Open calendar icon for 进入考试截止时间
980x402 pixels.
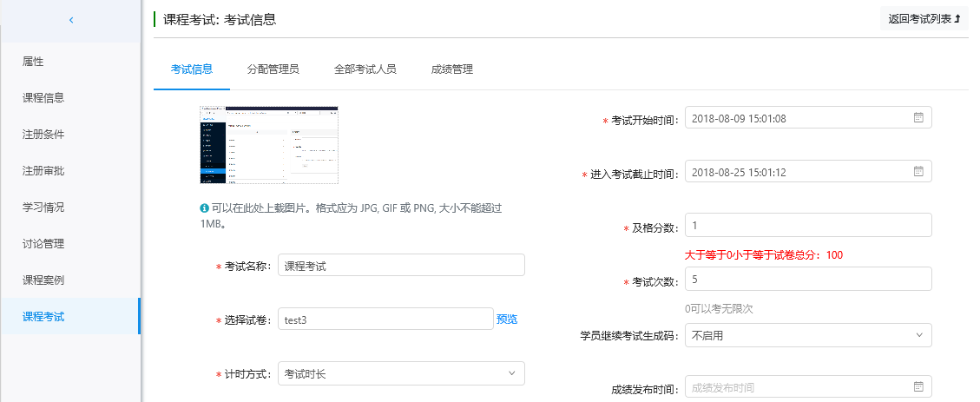[918, 172]
